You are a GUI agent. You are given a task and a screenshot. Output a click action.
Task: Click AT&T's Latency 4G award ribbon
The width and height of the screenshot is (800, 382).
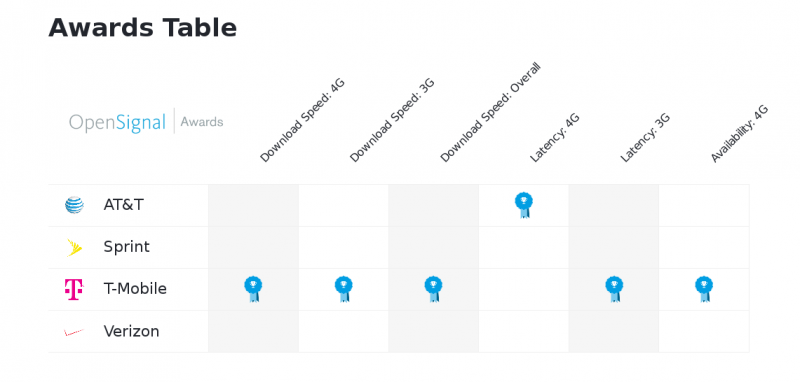click(x=523, y=205)
